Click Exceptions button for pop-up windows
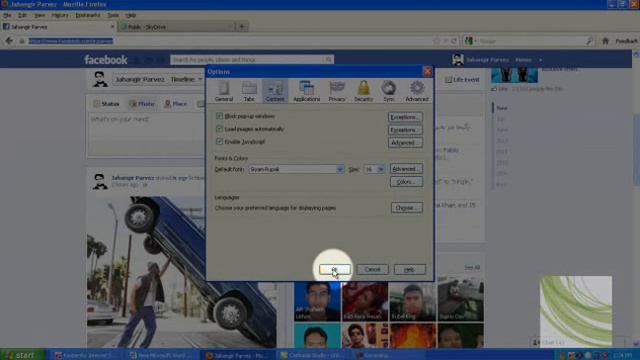The image size is (640, 360). tap(405, 117)
